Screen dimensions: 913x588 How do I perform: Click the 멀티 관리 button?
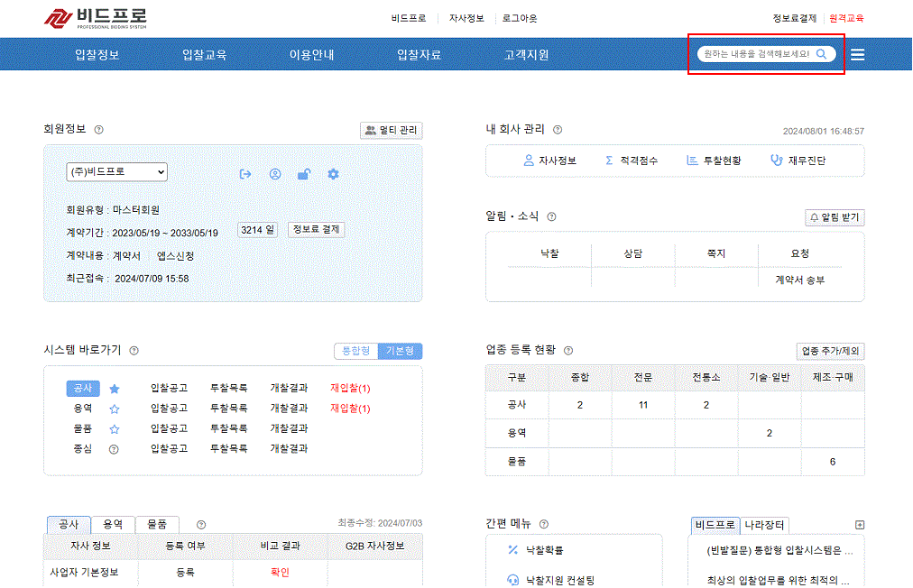coord(392,131)
